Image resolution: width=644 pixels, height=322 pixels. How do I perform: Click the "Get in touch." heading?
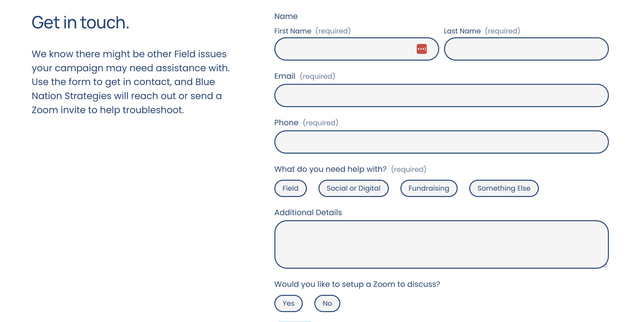coord(80,23)
